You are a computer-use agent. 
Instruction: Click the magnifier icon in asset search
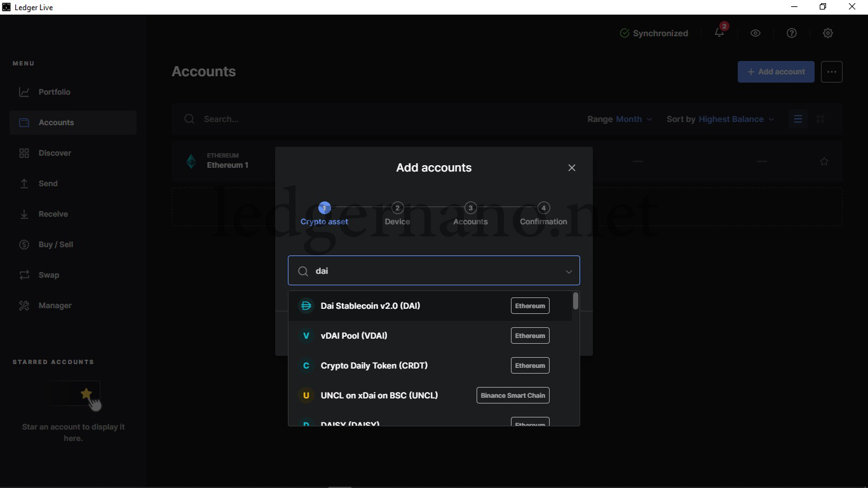[x=303, y=271]
